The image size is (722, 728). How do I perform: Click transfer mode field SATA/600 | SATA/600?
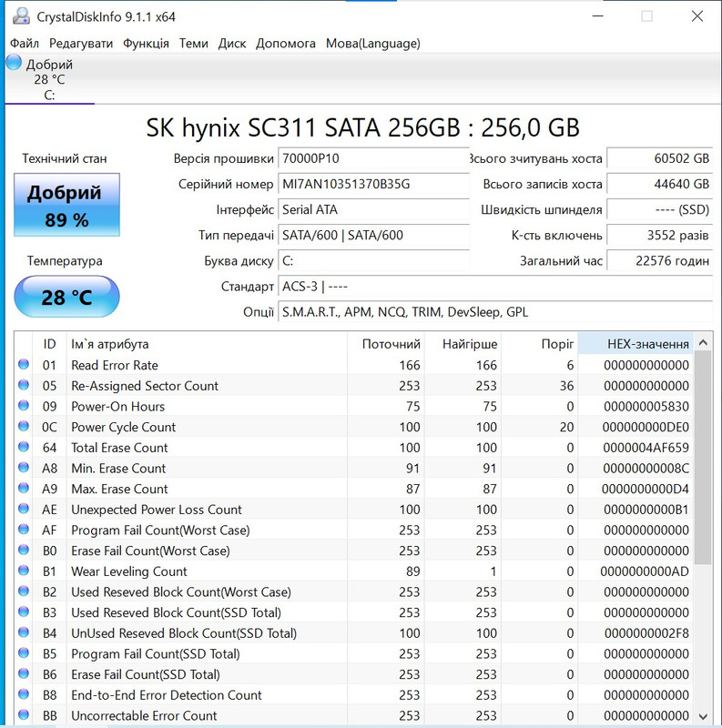tap(373, 236)
